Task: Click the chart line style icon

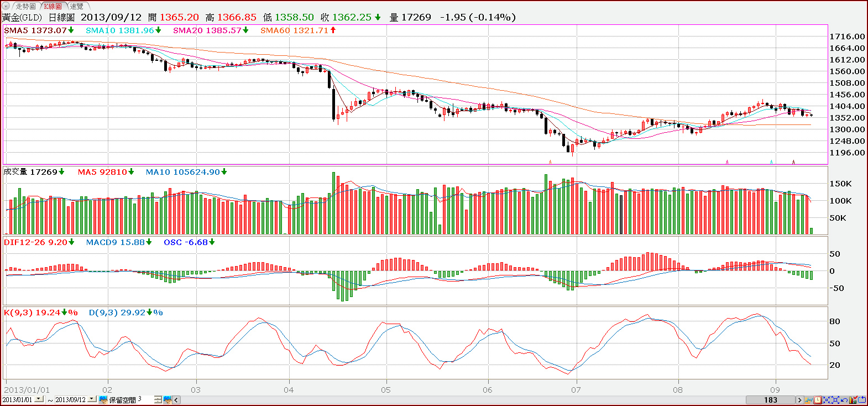Action: click(809, 400)
